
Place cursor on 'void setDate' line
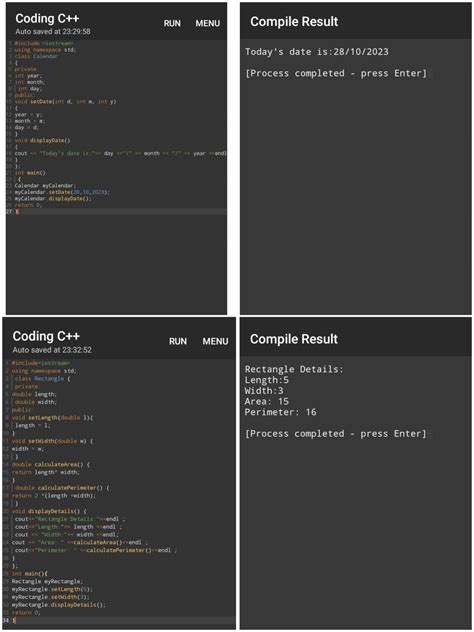[x=65, y=102]
